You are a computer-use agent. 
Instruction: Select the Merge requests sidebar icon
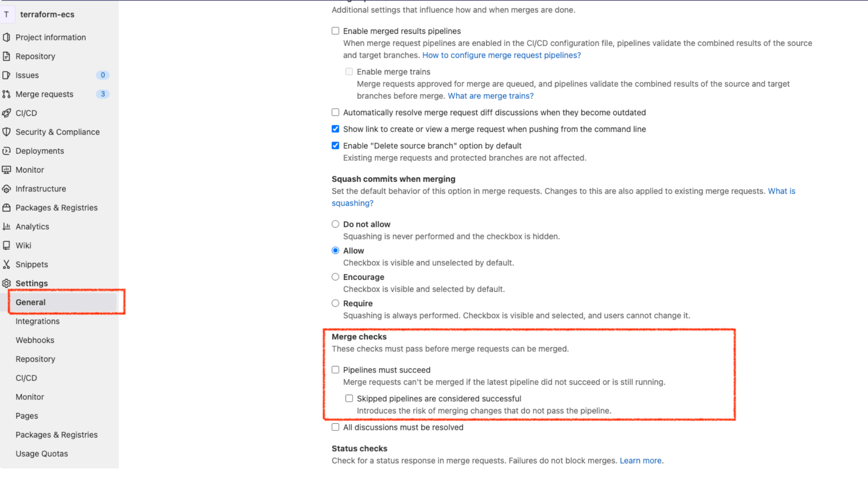pyautogui.click(x=7, y=94)
